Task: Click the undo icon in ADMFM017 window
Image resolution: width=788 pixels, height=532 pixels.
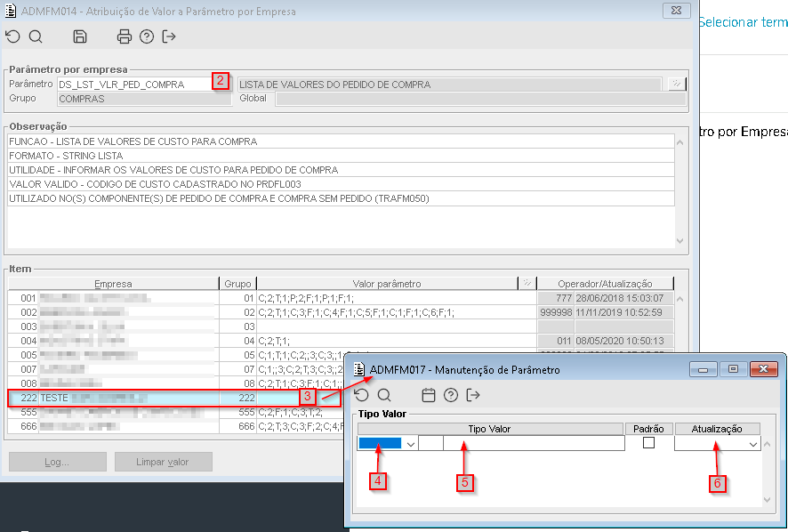Action: [361, 395]
